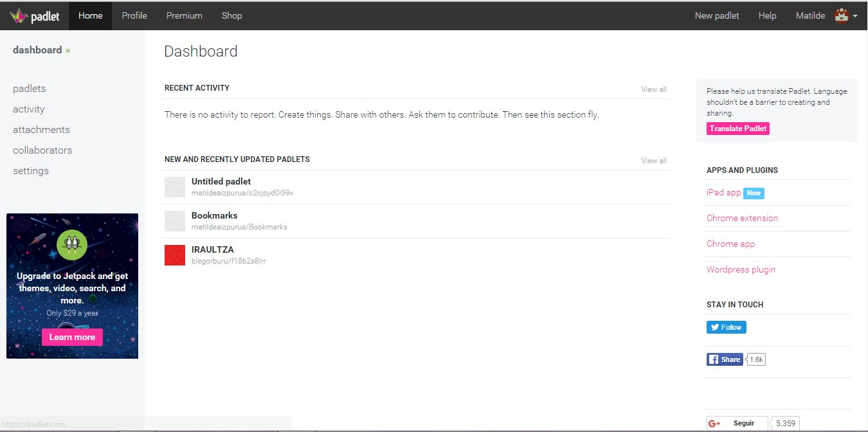
Task: Click the Untitled padlet thumbnail
Action: pos(175,187)
